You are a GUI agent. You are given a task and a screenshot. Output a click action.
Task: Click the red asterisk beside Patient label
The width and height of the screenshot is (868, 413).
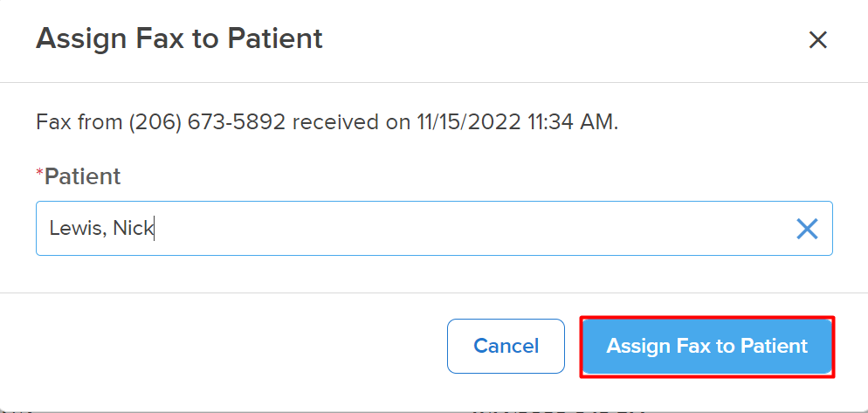[39, 172]
